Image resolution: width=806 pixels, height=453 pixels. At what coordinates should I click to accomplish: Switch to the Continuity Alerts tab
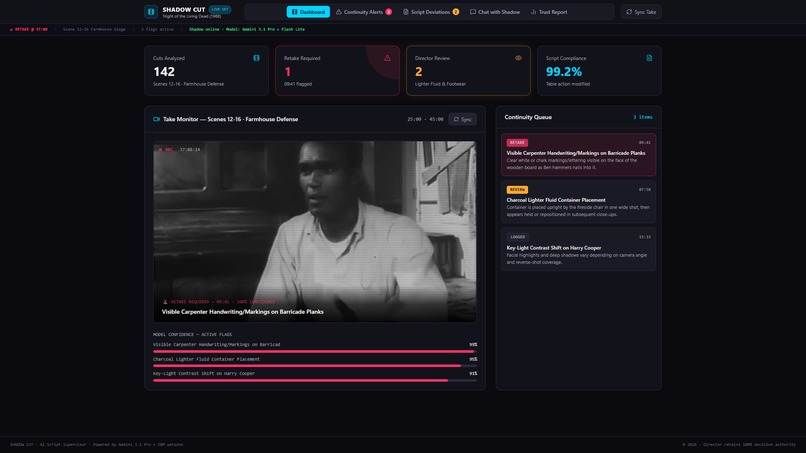pyautogui.click(x=363, y=12)
